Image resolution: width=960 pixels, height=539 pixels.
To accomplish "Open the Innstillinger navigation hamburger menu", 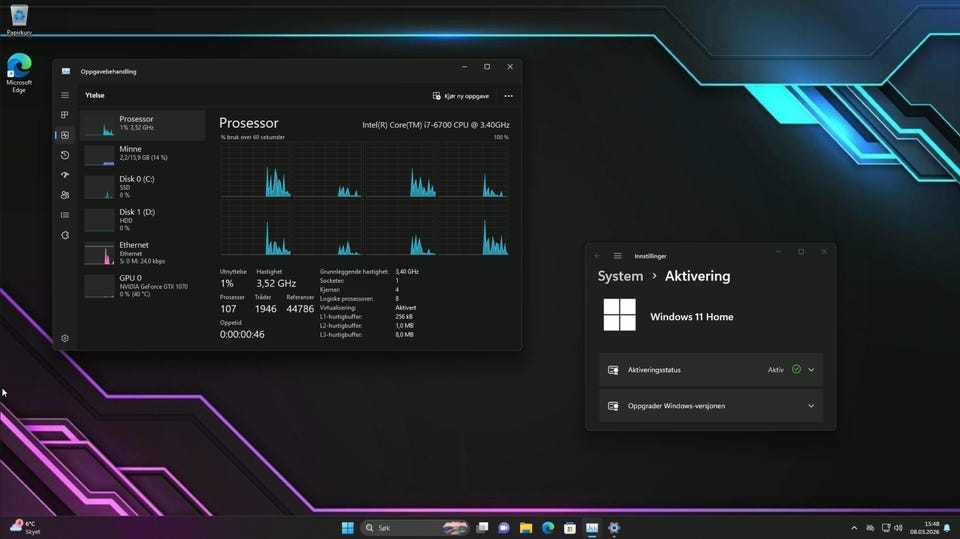I will click(618, 256).
